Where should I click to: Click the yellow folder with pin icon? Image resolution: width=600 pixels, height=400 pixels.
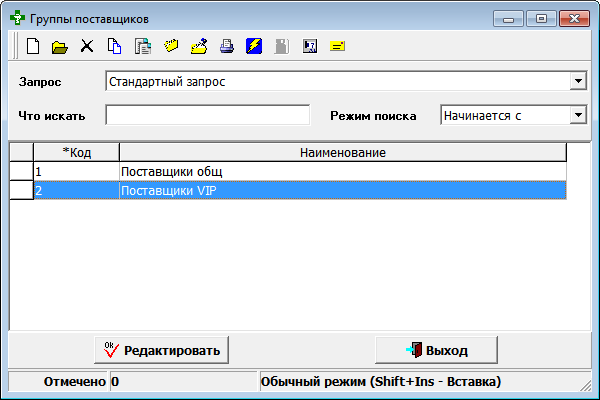tap(199, 46)
